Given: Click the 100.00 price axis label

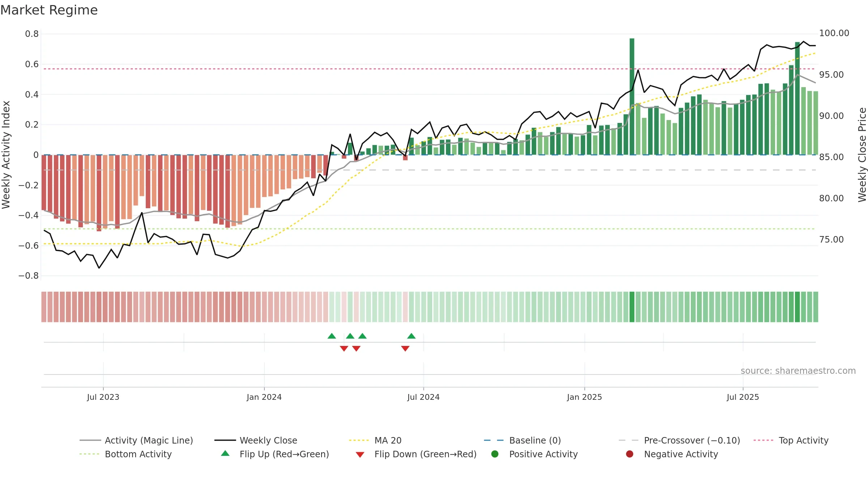Looking at the screenshot, I should 834,33.
